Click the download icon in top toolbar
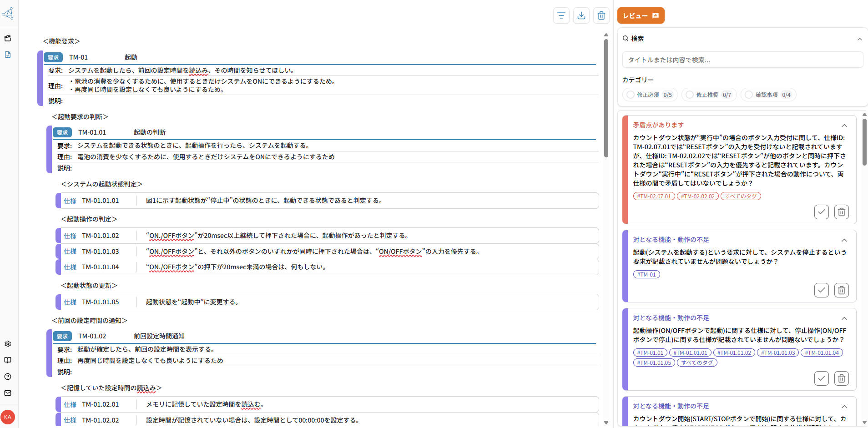The image size is (868, 428). 581,15
